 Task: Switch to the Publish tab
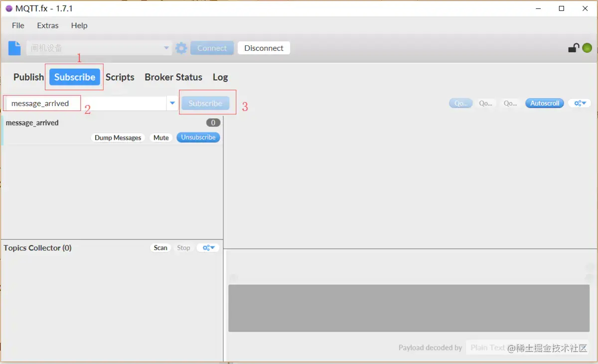(x=28, y=77)
